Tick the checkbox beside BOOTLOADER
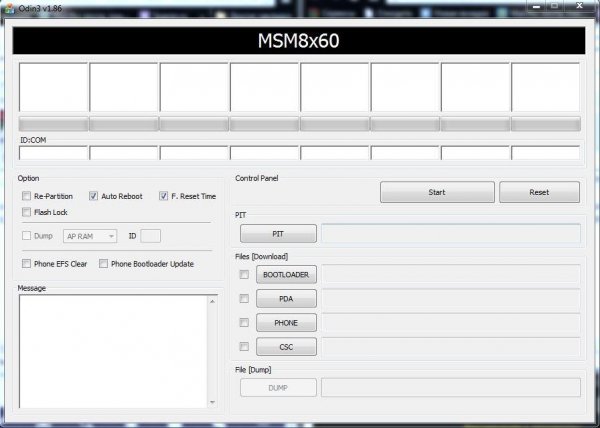Viewport: 600px width, 428px height. click(x=244, y=274)
